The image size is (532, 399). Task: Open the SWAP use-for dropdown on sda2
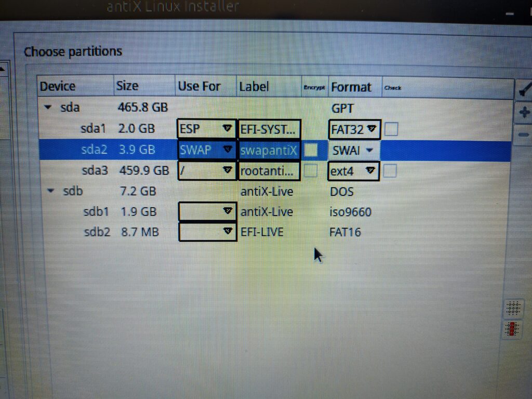point(228,150)
